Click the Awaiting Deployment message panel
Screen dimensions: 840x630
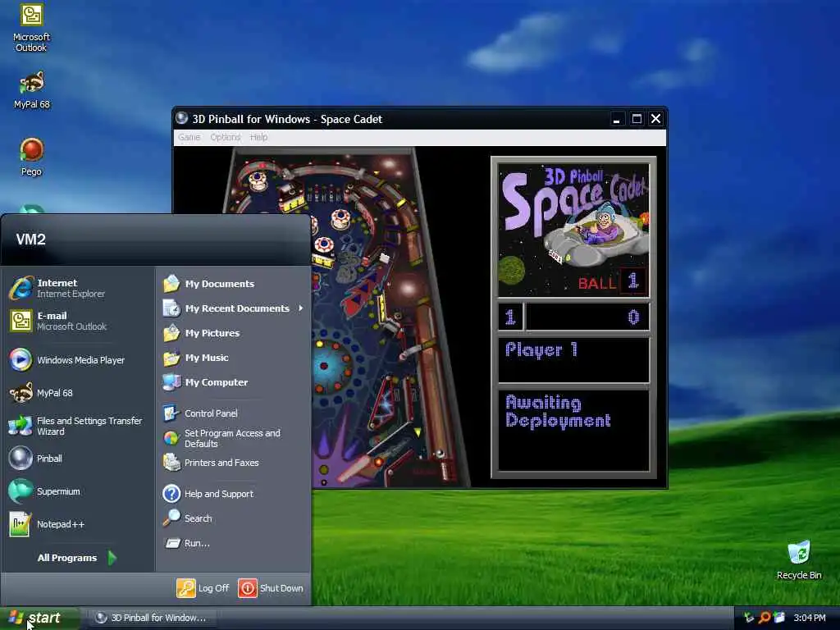(x=573, y=431)
